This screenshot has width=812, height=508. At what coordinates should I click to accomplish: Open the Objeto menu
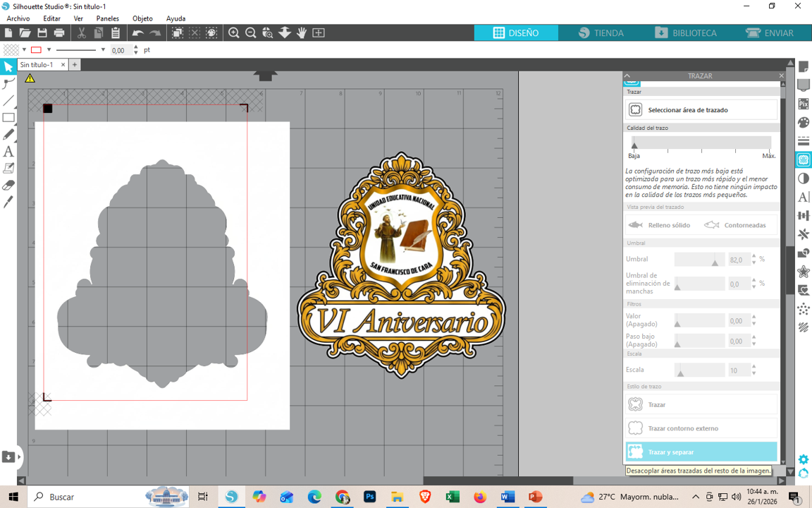tap(142, 18)
